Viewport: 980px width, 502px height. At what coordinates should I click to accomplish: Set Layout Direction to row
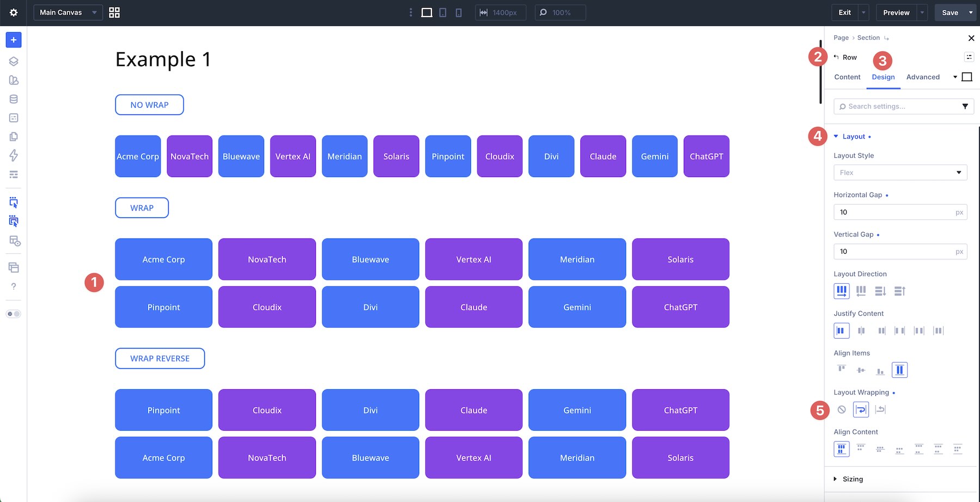[x=842, y=291]
